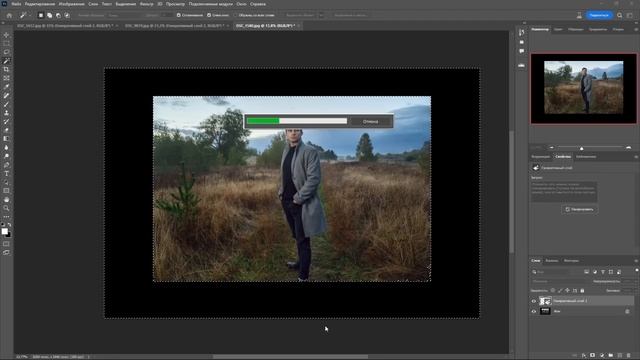Open the Фильтр menu

(x=147, y=4)
